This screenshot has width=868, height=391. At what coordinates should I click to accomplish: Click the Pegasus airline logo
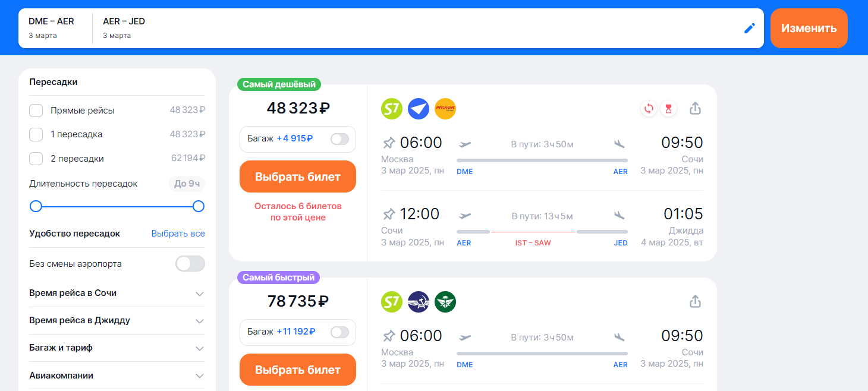tap(445, 109)
